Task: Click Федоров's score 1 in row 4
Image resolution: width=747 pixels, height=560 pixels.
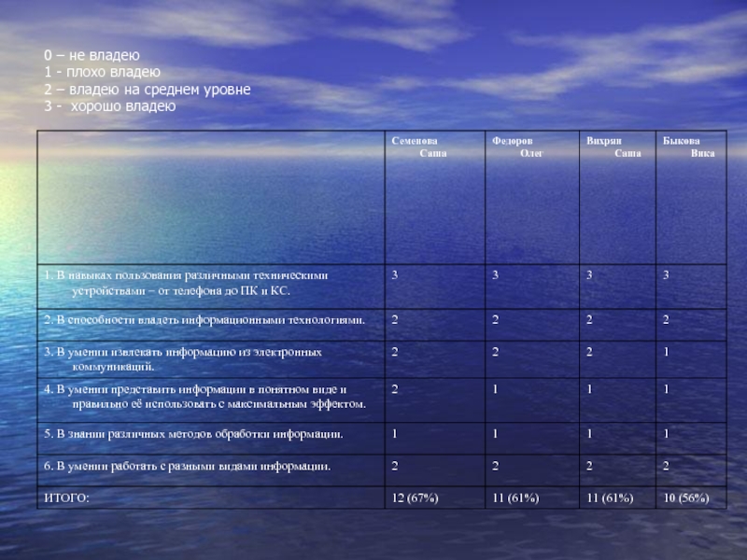Action: (x=496, y=389)
